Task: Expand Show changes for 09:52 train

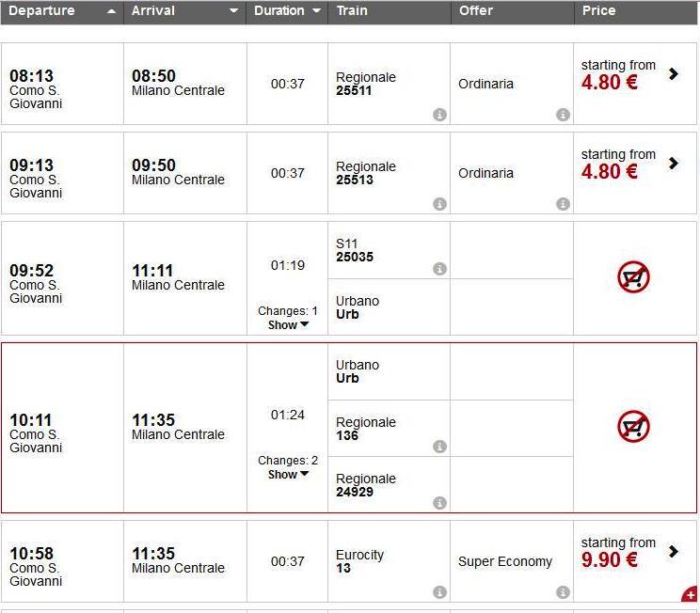Action: click(288, 324)
